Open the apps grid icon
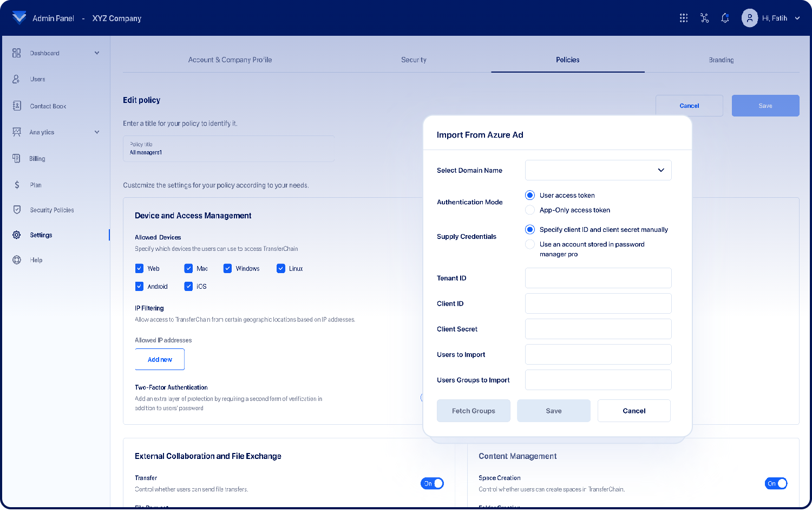This screenshot has height=518, width=812. (x=684, y=18)
